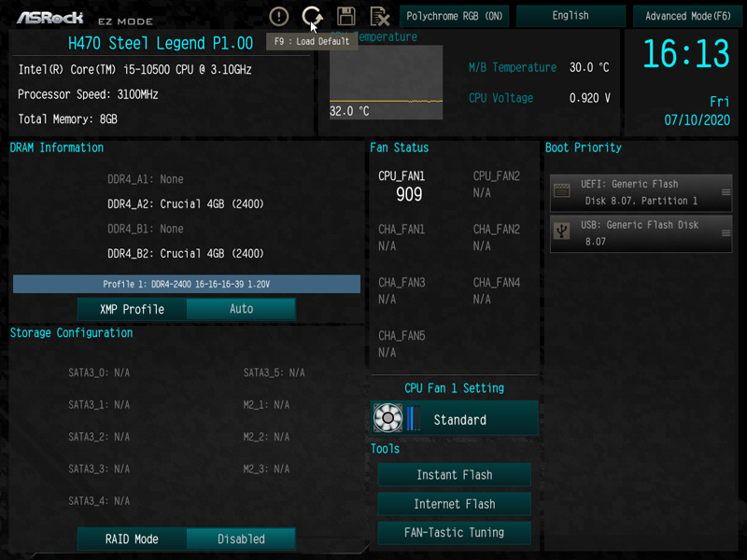Screen dimensions: 747x560
Task: Click the SATA3_4: N/A entry
Action: (99, 501)
